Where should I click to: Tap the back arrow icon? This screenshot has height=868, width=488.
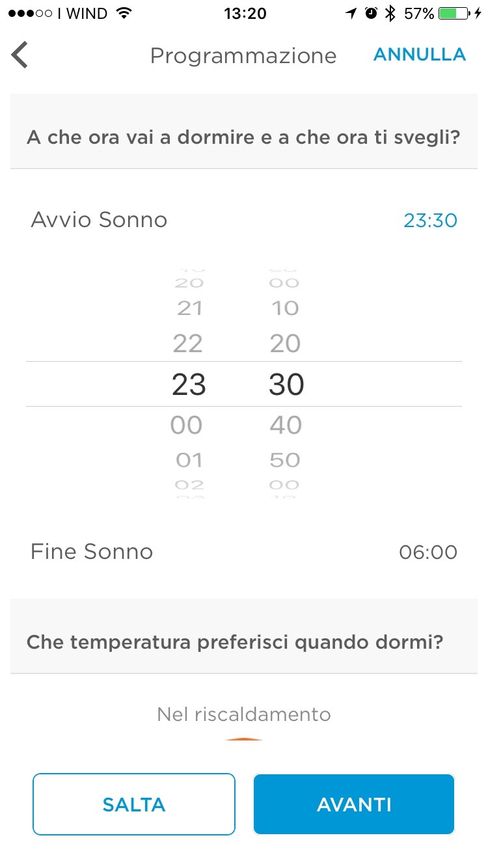pyautogui.click(x=20, y=55)
